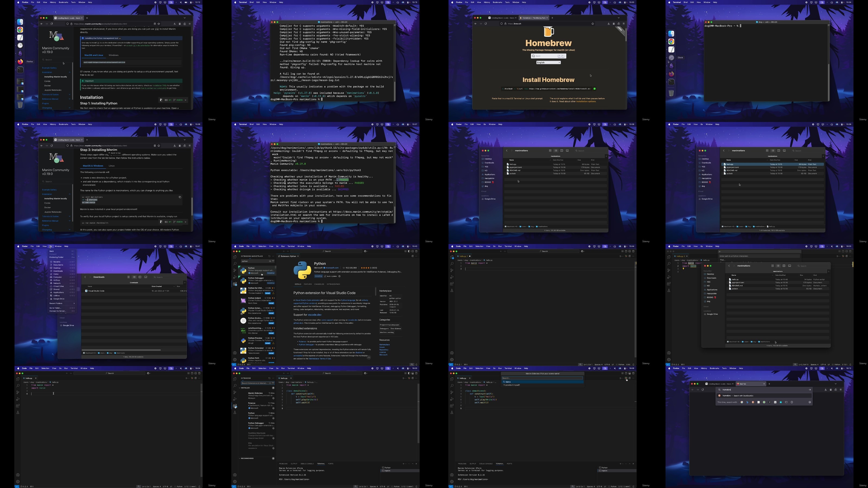
Task: Install the Python Indent extension
Action: [x=271, y=303]
